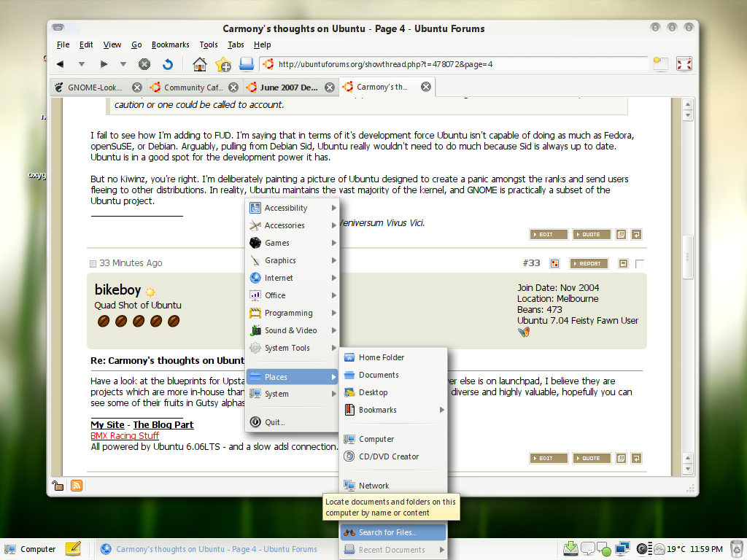This screenshot has width=747, height=560.
Task: Open the Bookmarks menu in menu bar
Action: click(170, 44)
